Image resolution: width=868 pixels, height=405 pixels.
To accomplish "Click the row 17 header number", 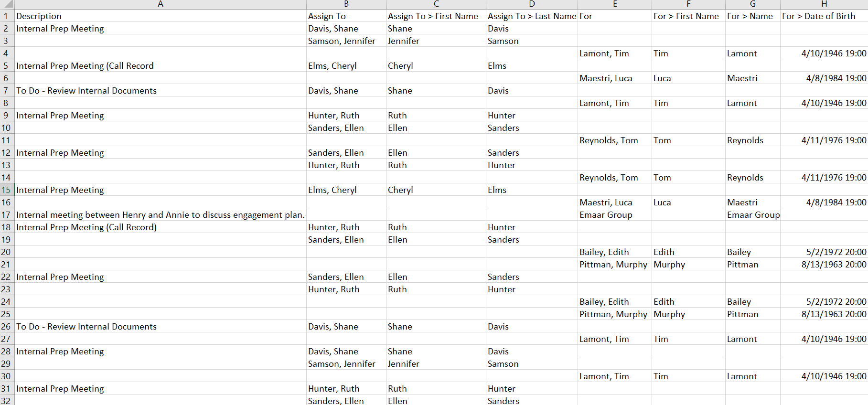I will 7,215.
